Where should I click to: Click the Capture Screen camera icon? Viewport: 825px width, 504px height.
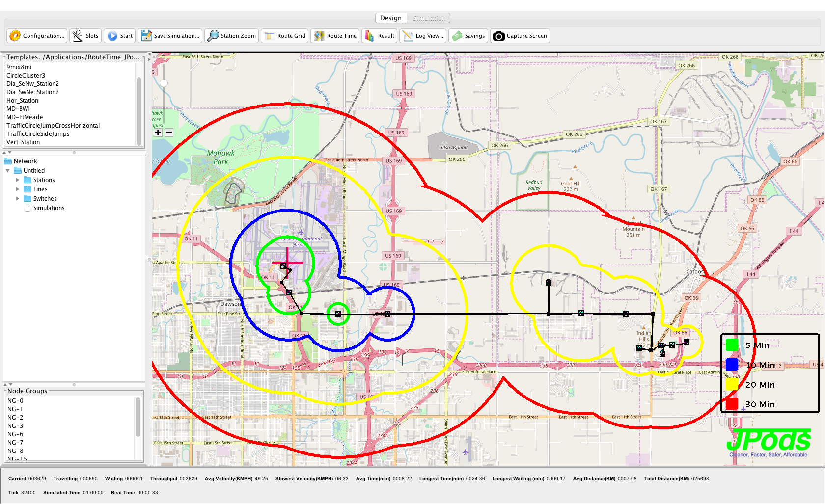(x=499, y=36)
